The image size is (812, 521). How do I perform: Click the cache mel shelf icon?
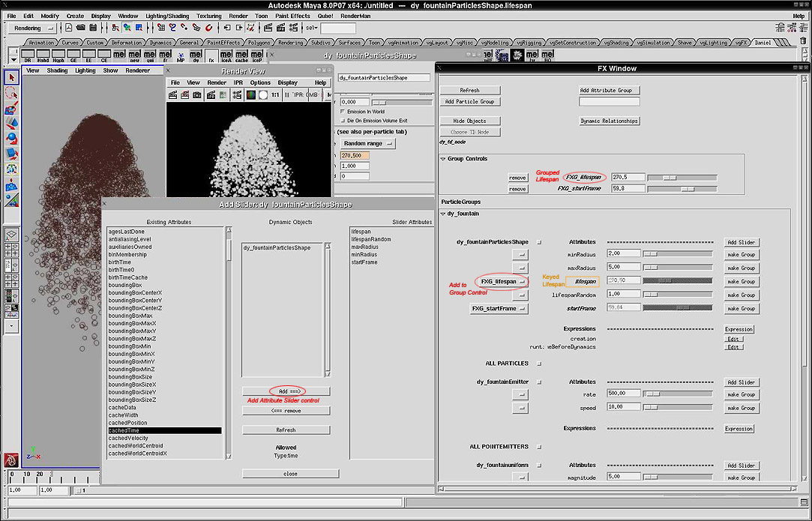[x=242, y=56]
